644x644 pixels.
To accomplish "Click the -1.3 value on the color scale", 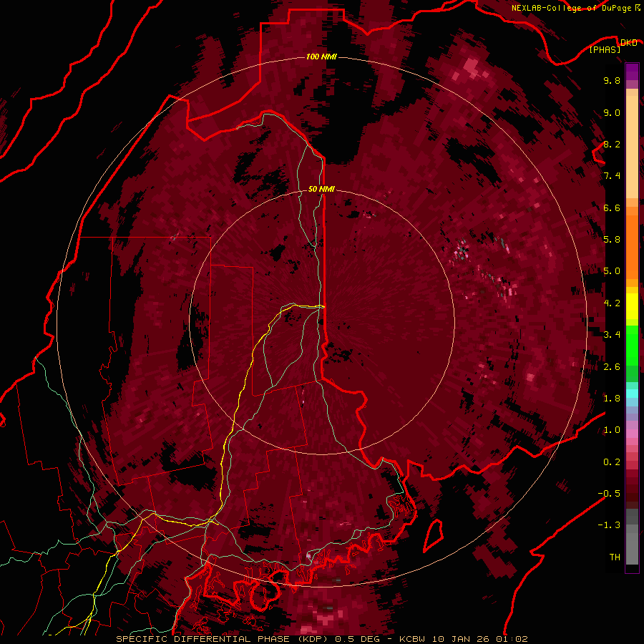I will [609, 525].
